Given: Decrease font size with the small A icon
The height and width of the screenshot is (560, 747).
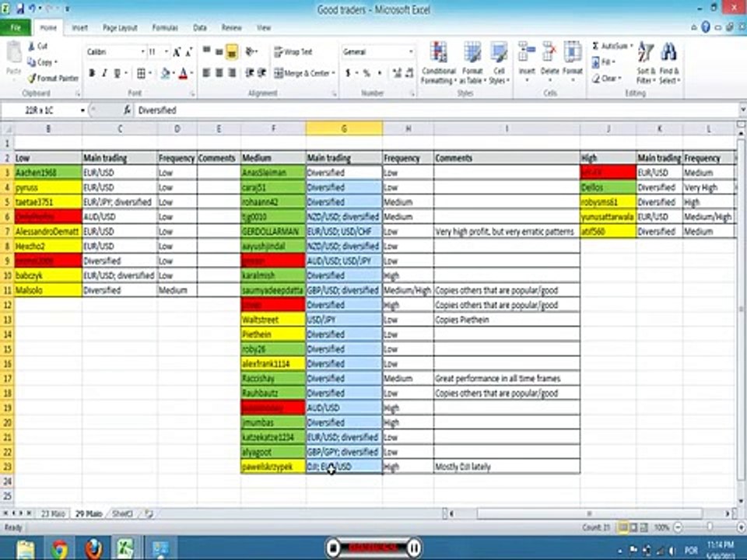Looking at the screenshot, I should click(x=188, y=52).
